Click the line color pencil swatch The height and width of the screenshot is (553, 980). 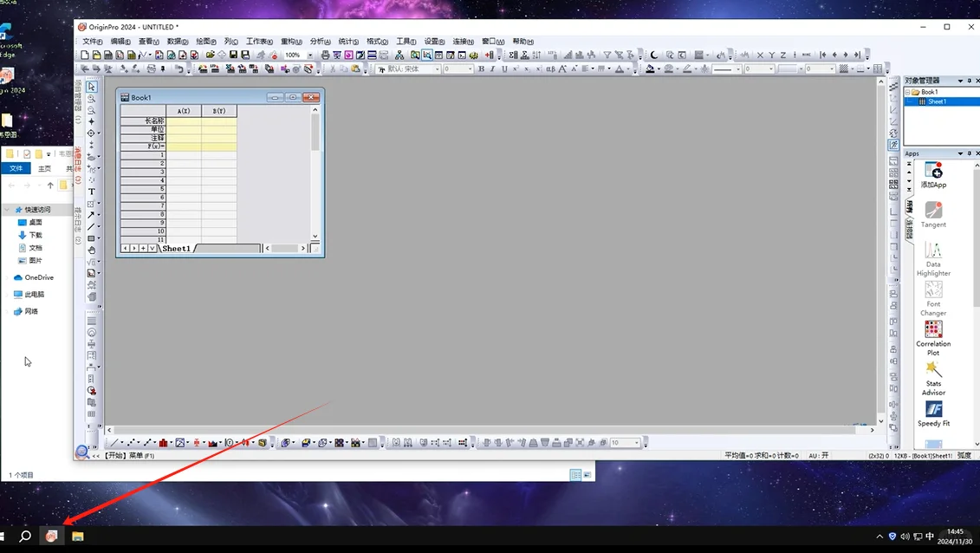pyautogui.click(x=687, y=68)
